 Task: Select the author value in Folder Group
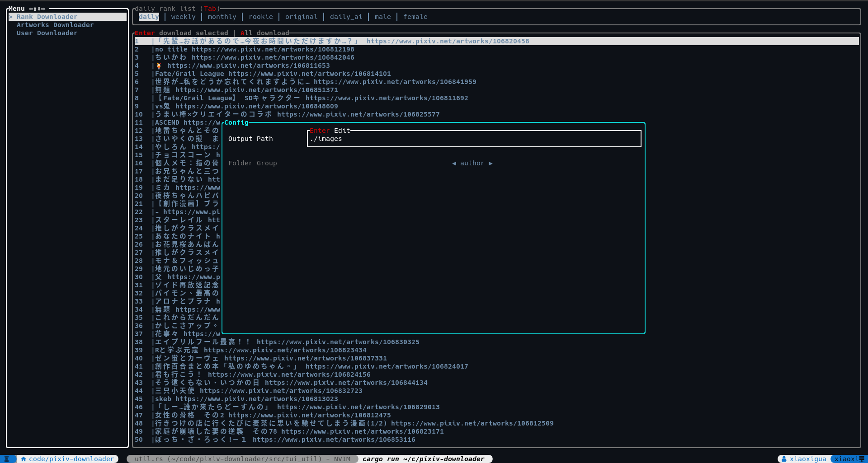coord(472,163)
